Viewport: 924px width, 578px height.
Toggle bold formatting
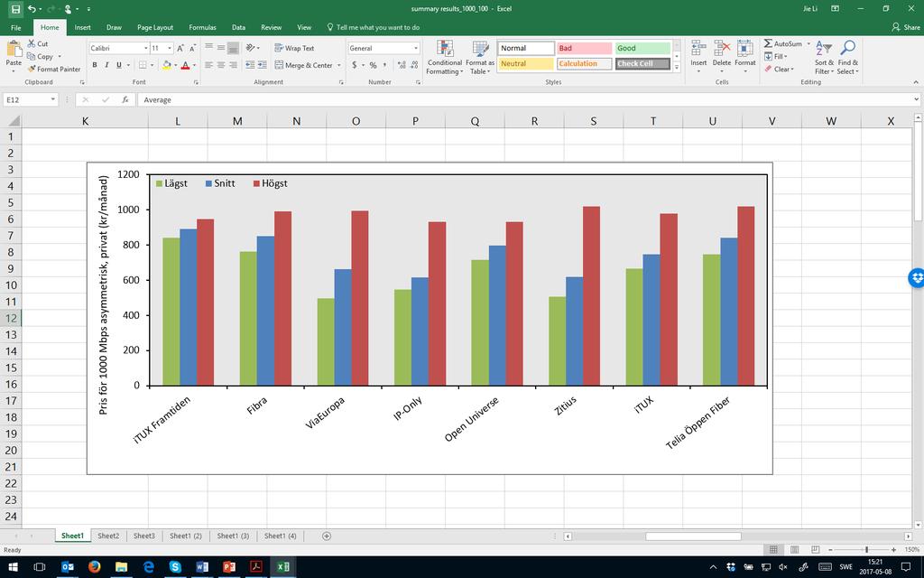pyautogui.click(x=94, y=65)
